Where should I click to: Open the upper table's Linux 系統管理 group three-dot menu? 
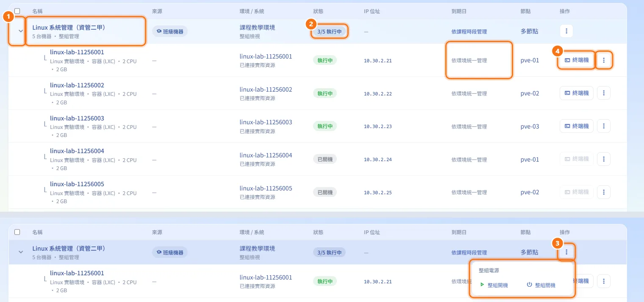pos(566,31)
